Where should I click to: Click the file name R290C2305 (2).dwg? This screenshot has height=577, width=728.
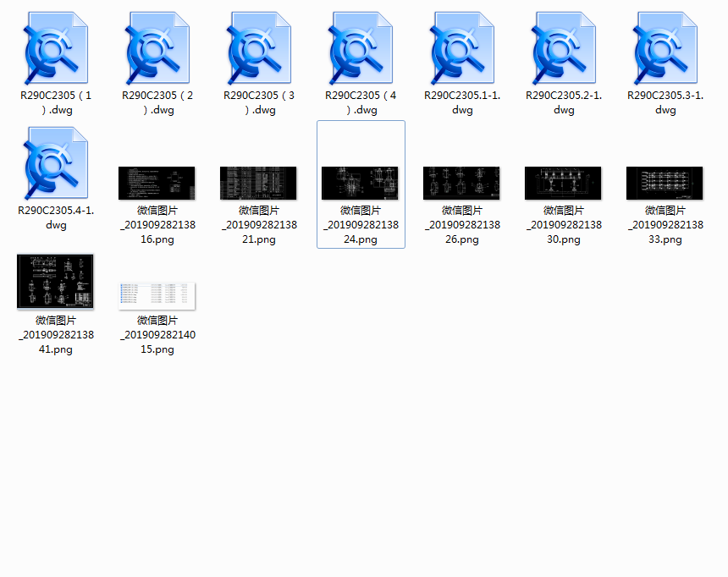click(157, 102)
